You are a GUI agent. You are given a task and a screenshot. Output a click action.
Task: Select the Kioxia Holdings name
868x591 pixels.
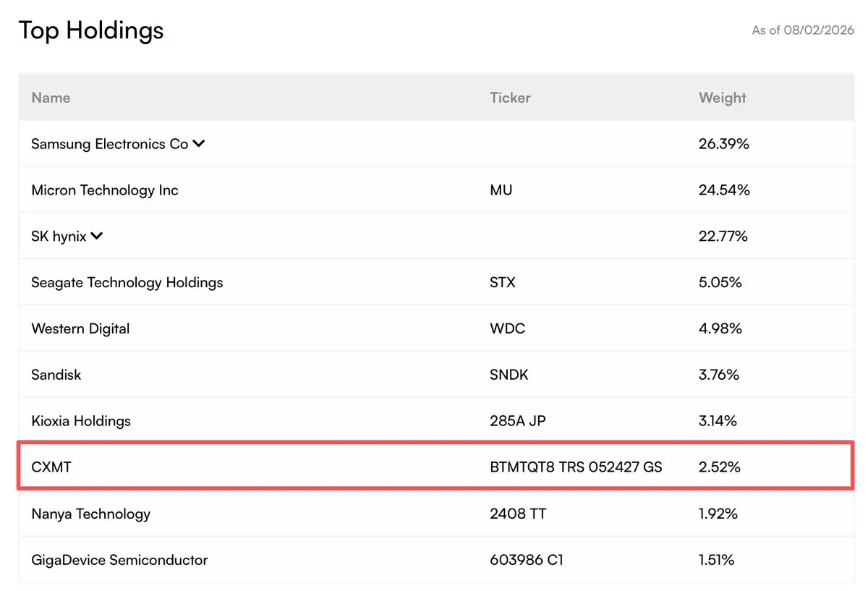click(81, 421)
